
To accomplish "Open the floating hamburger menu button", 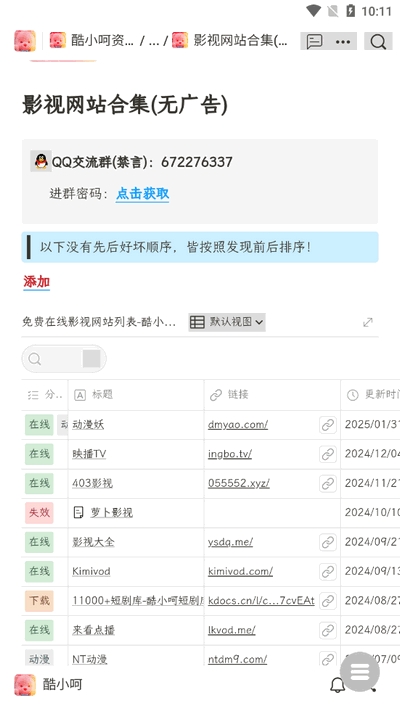I will point(360,672).
